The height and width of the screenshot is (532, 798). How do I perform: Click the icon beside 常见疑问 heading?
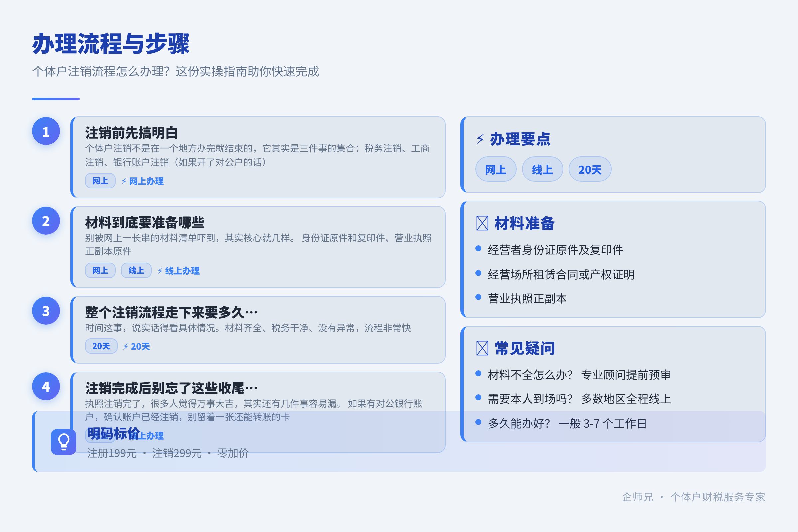point(482,348)
